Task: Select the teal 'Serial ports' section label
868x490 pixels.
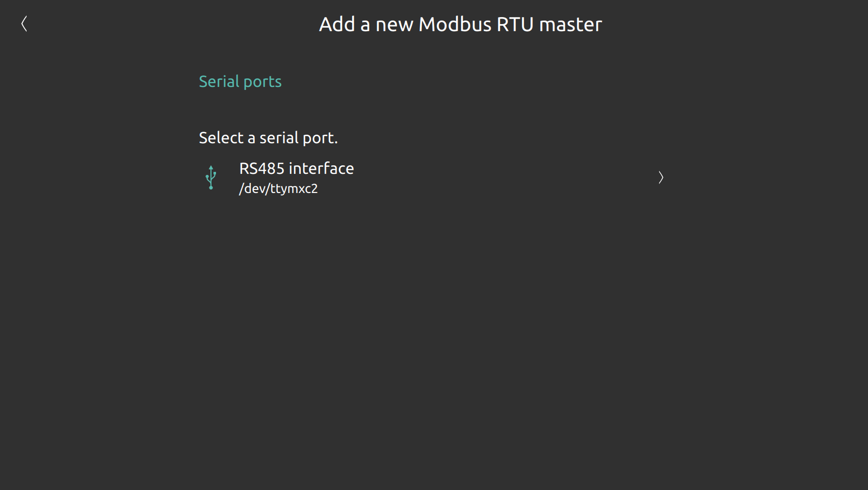Action: (240, 81)
